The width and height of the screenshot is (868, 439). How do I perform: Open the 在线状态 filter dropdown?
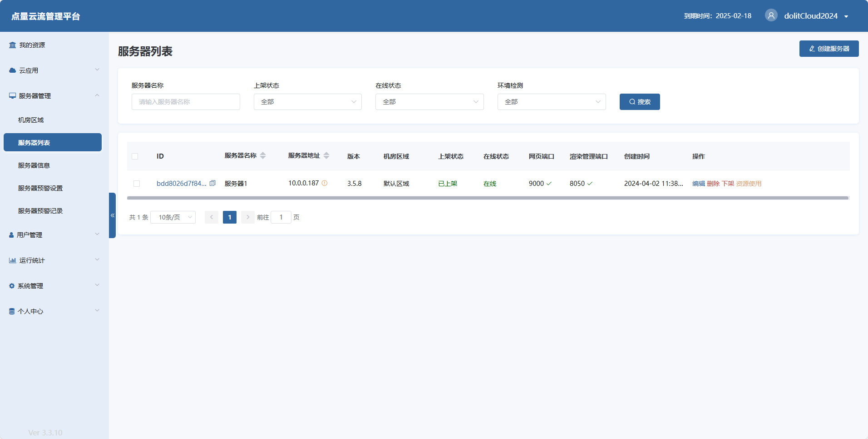tap(429, 102)
